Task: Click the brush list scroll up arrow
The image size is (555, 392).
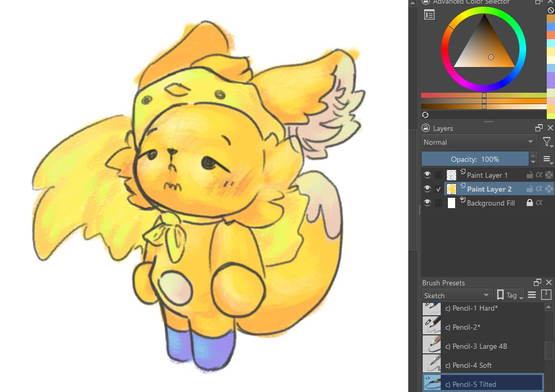Action: [548, 307]
